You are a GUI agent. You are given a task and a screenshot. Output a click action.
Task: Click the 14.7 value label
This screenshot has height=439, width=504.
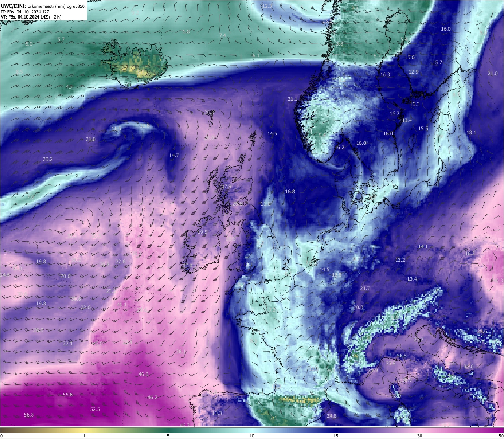click(x=174, y=155)
